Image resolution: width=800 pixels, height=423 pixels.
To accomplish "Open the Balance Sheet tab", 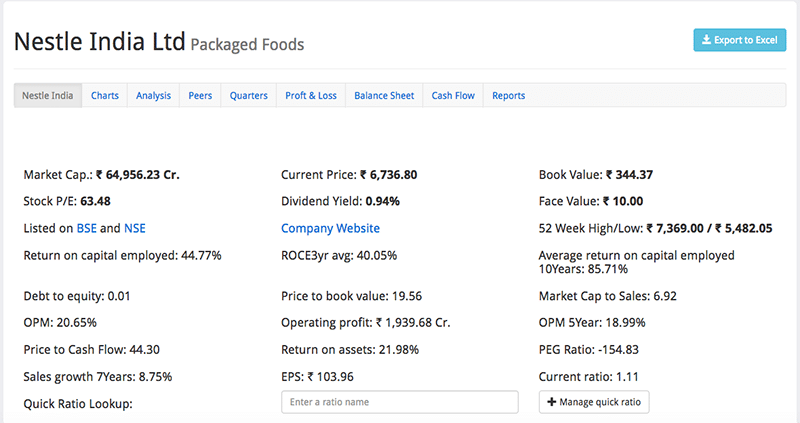I will pos(384,95).
